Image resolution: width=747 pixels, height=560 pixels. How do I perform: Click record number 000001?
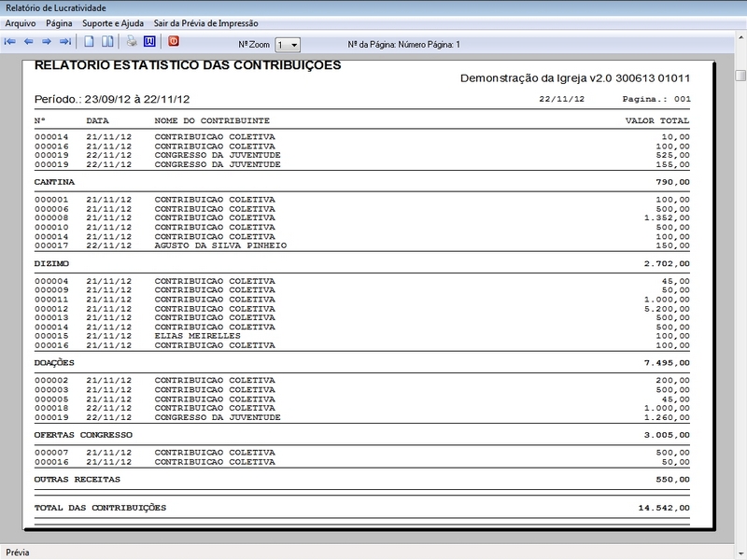click(x=51, y=200)
